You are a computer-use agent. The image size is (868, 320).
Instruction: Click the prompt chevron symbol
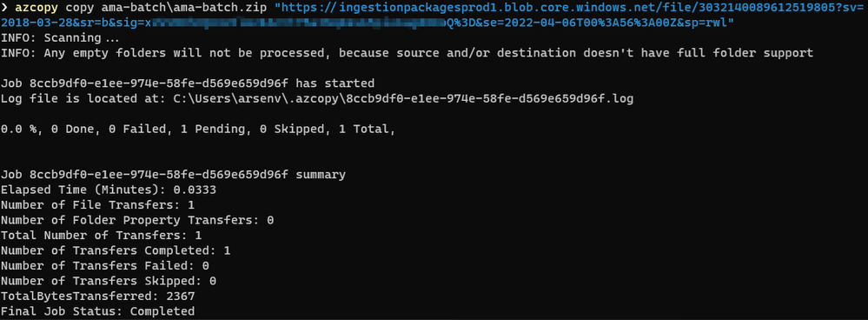[x=4, y=9]
